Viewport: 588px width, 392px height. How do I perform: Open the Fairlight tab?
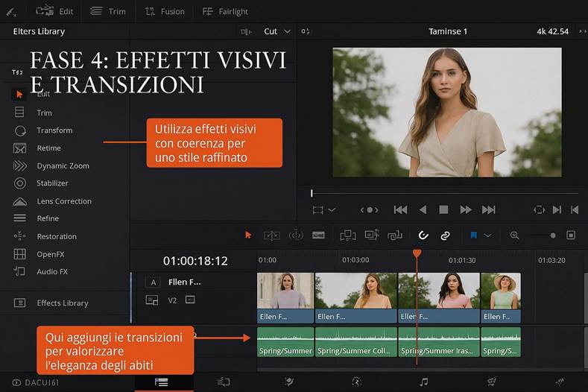pos(225,12)
